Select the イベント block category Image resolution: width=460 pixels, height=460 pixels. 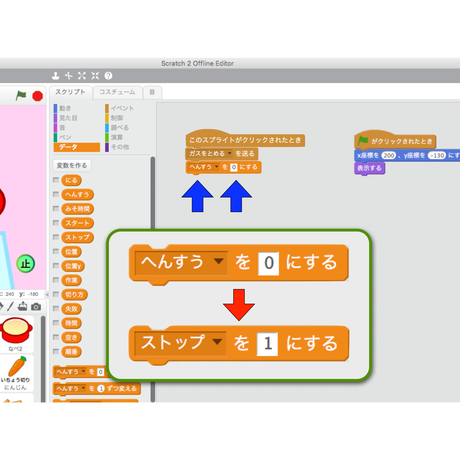coord(120,108)
